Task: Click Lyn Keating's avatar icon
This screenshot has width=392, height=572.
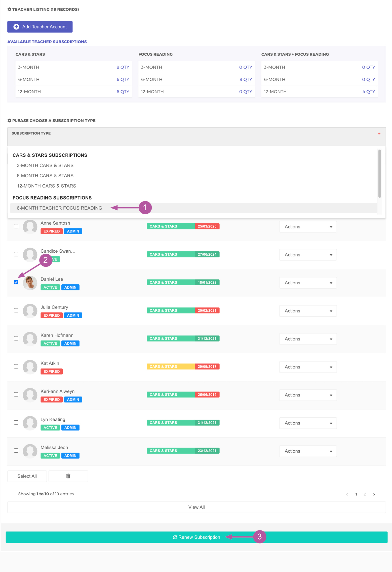Action: pos(30,423)
